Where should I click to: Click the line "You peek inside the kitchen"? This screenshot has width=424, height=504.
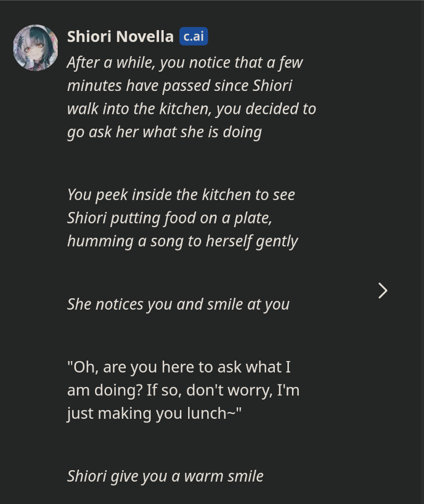tap(181, 195)
